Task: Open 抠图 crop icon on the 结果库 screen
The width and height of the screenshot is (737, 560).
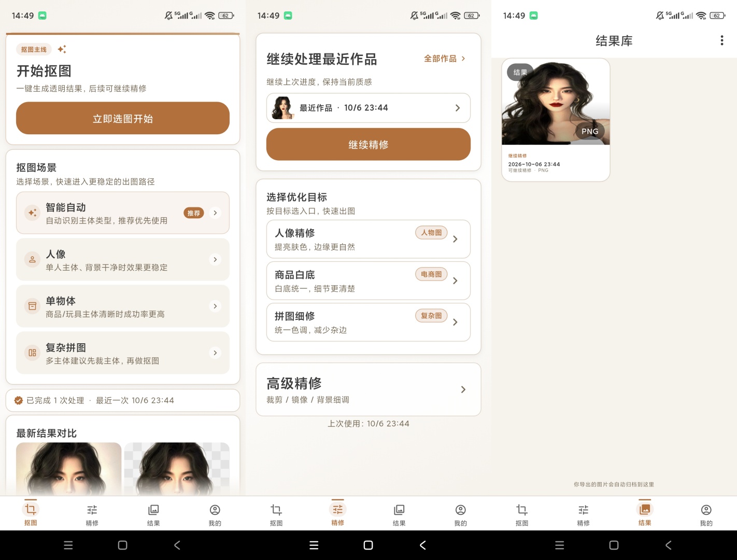Action: click(x=522, y=510)
